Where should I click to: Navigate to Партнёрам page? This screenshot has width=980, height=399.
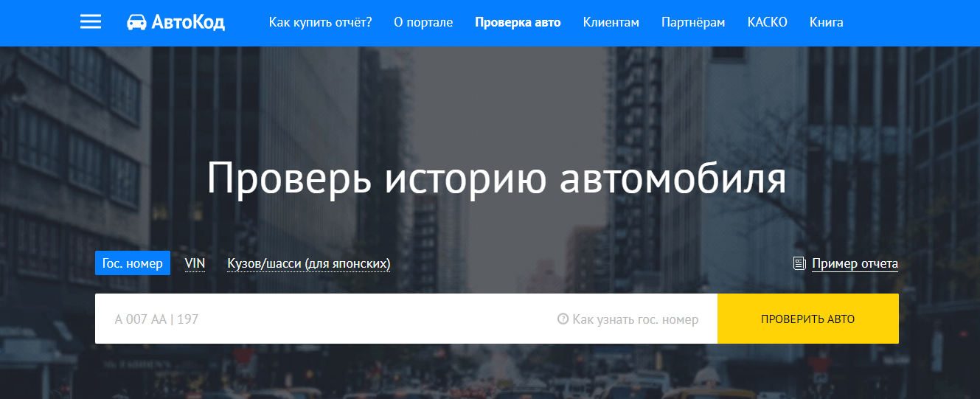point(693,22)
